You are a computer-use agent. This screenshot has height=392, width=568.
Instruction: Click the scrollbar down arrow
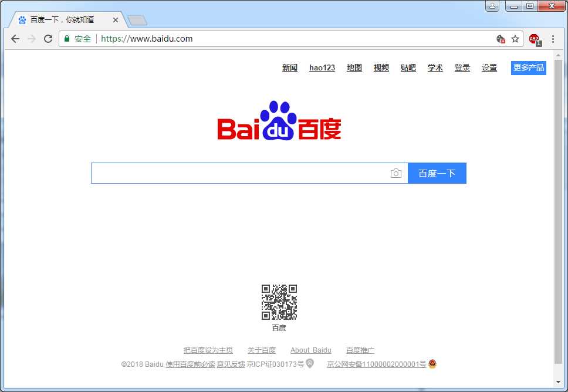pos(558,382)
